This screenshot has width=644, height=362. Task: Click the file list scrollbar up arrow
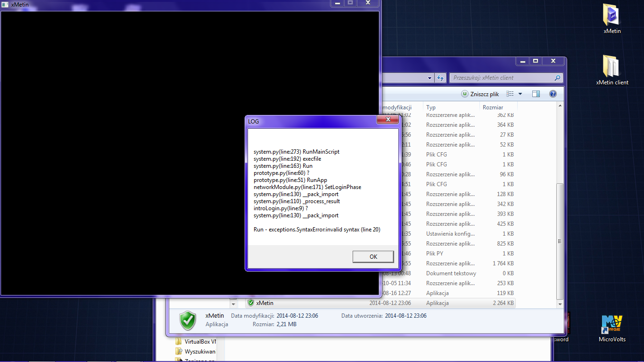pos(560,106)
